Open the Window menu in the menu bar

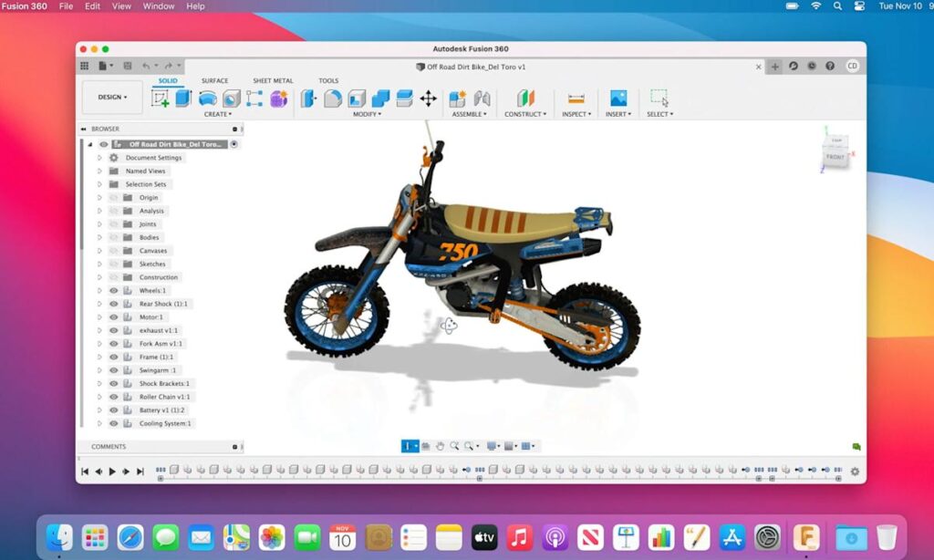click(158, 6)
